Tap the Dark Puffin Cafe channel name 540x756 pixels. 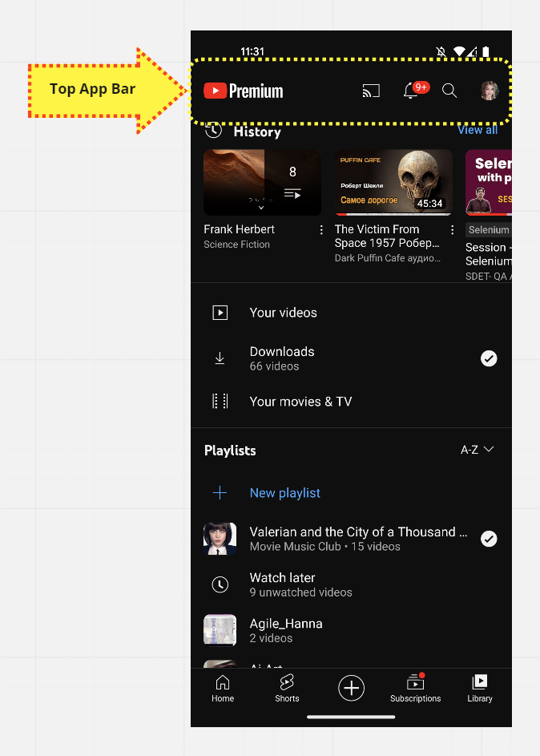(x=387, y=258)
